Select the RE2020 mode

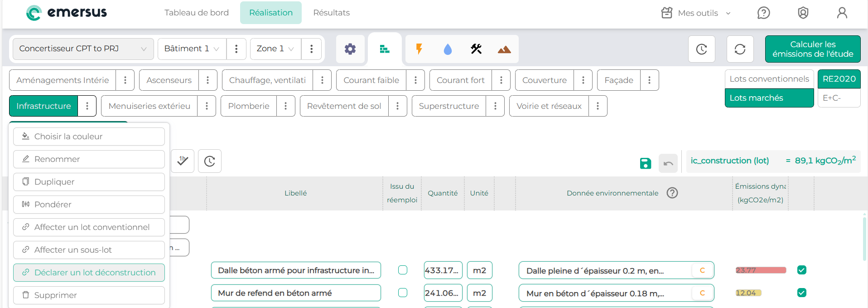(839, 79)
